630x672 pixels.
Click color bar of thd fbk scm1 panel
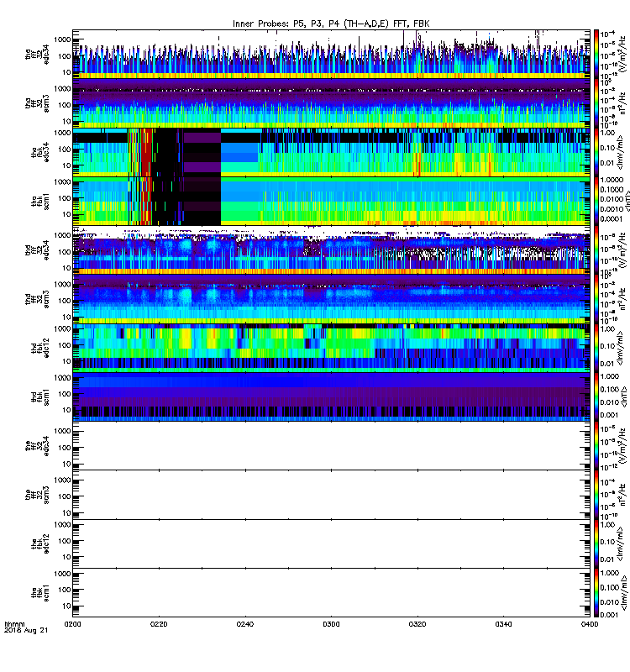coord(596,396)
